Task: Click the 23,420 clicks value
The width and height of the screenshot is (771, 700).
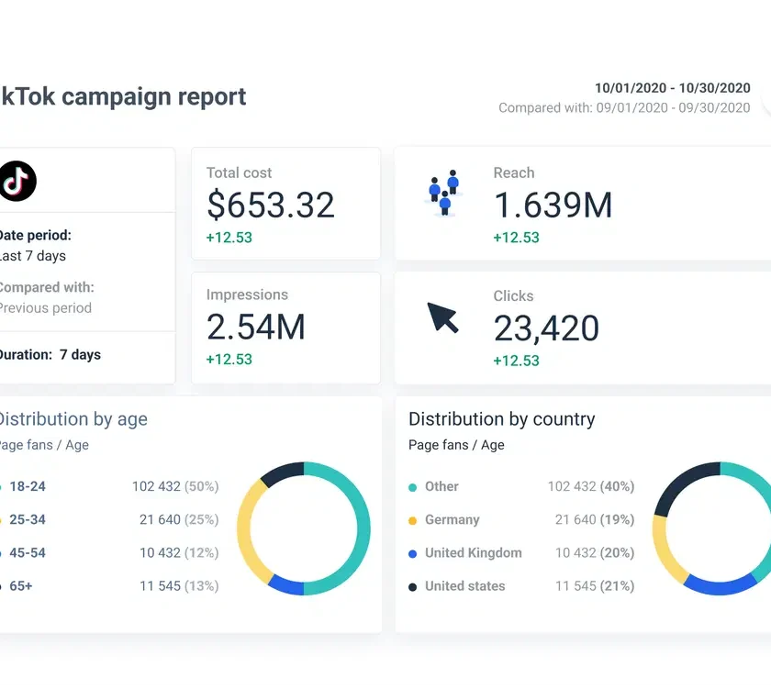Action: tap(546, 328)
